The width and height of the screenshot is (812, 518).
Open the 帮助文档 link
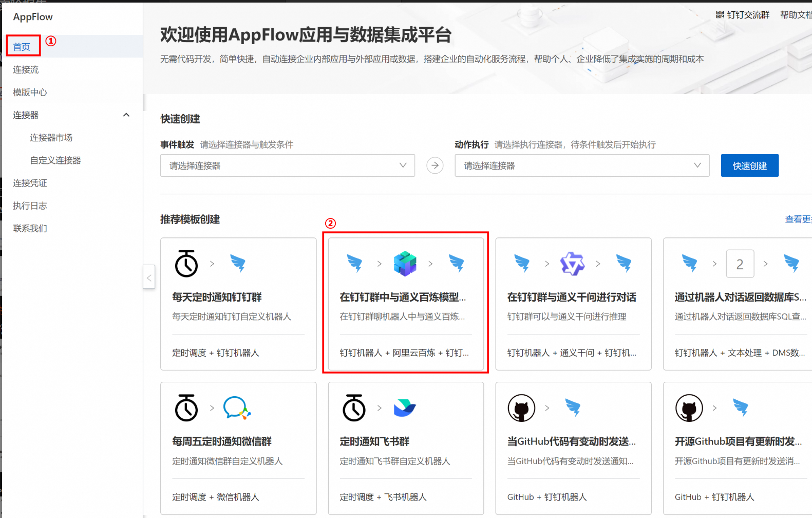[x=796, y=15]
